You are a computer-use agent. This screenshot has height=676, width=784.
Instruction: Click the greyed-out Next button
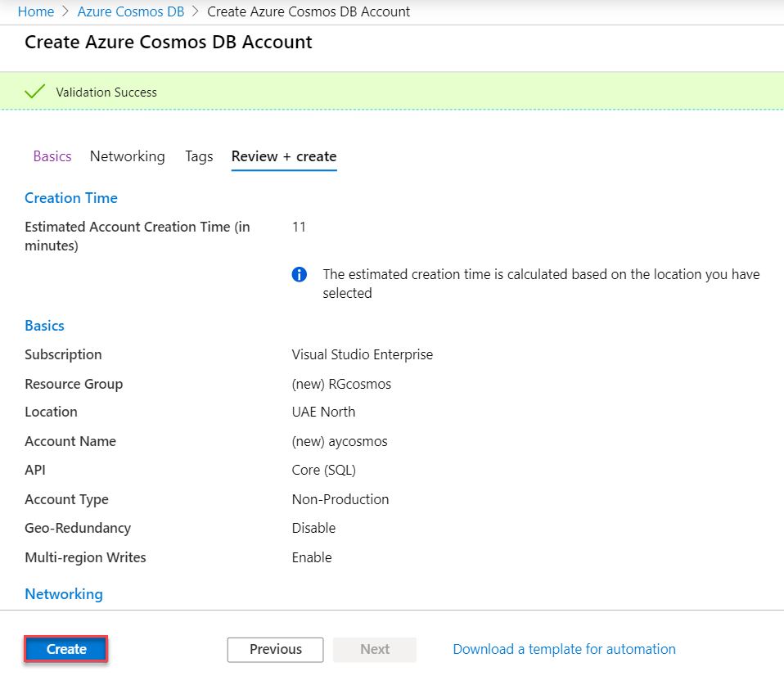tap(375, 649)
